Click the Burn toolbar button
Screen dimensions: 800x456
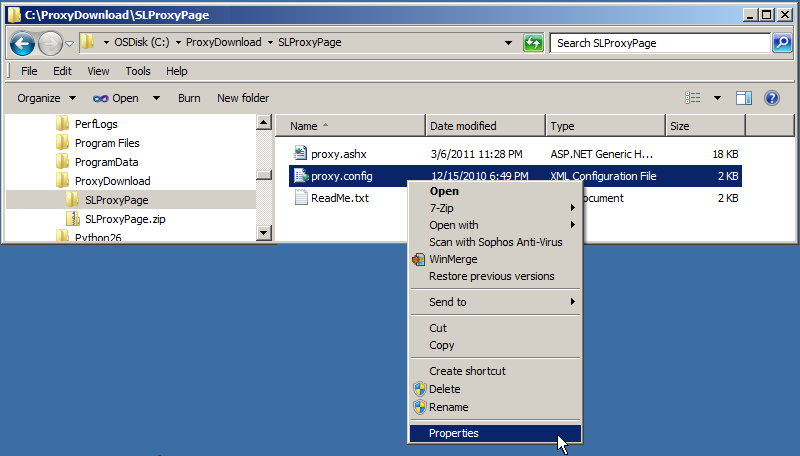189,98
